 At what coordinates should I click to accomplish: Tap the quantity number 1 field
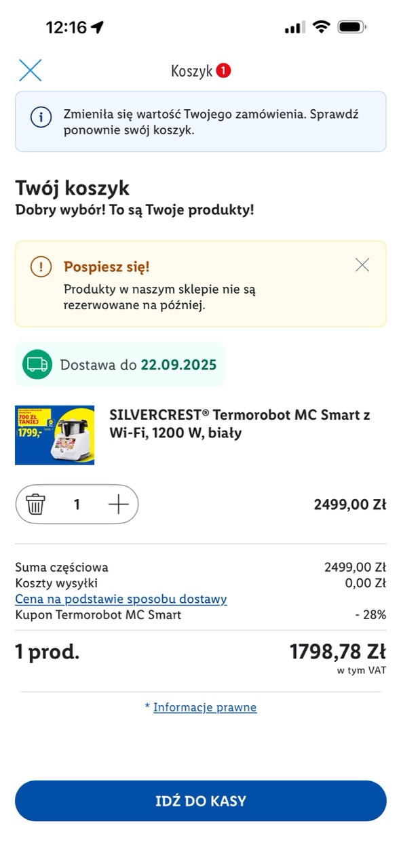pyautogui.click(x=77, y=505)
